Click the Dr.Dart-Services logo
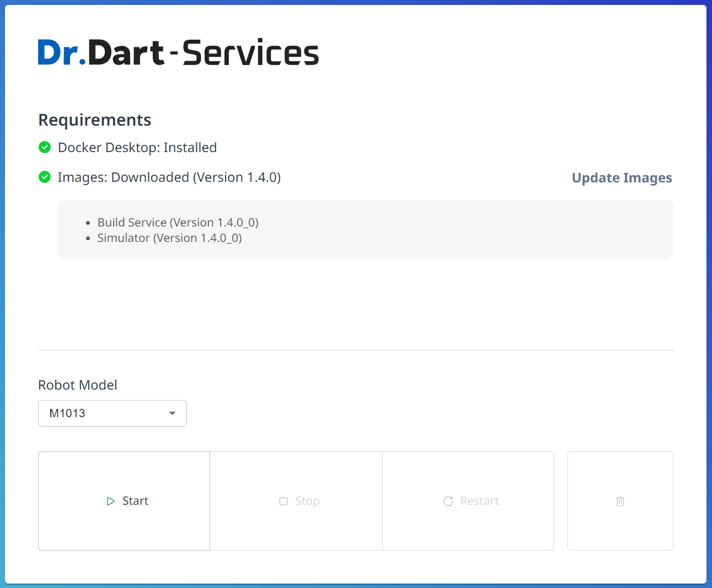The width and height of the screenshot is (712, 588). pos(179,52)
